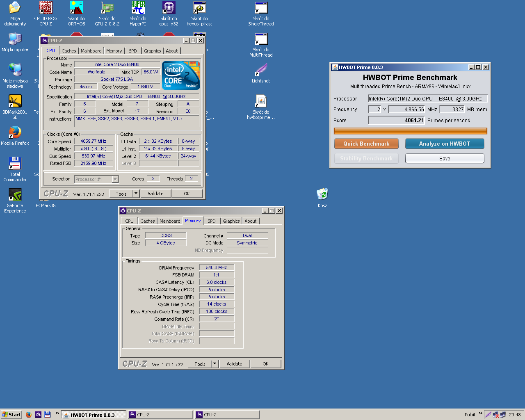
Task: Launch 3DMark2001 SE icon
Action: [x=15, y=107]
